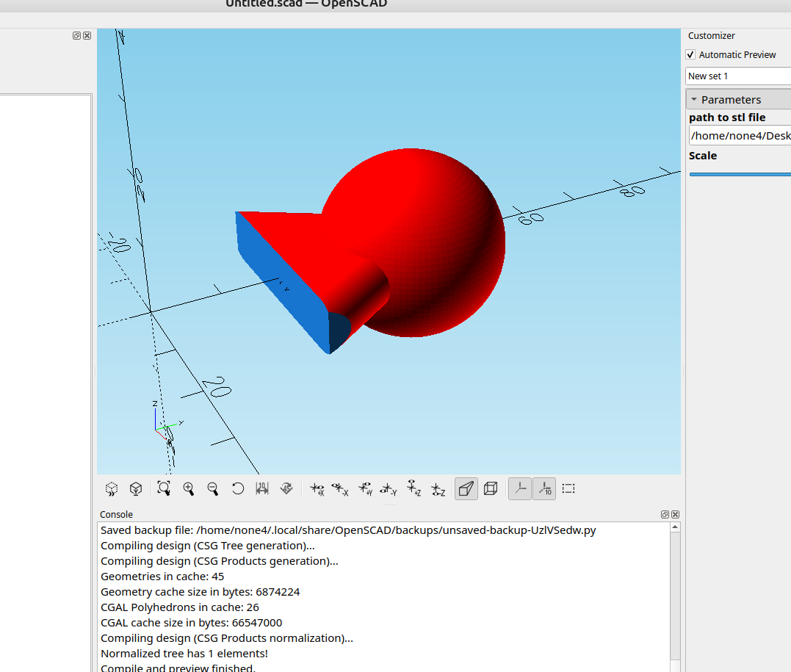Collapse the Parameters section
This screenshot has height=672, width=791.
point(694,100)
